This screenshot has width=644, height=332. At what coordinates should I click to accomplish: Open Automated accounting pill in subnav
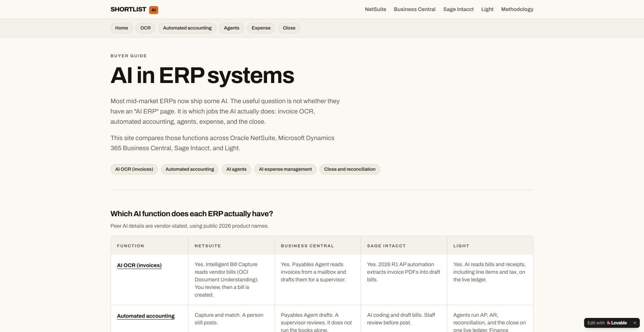[187, 28]
